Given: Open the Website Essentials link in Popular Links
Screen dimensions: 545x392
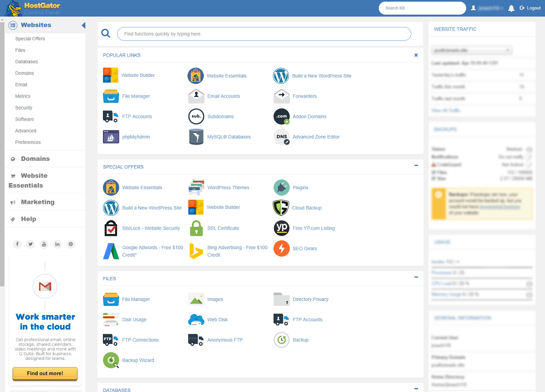Looking at the screenshot, I should point(227,76).
